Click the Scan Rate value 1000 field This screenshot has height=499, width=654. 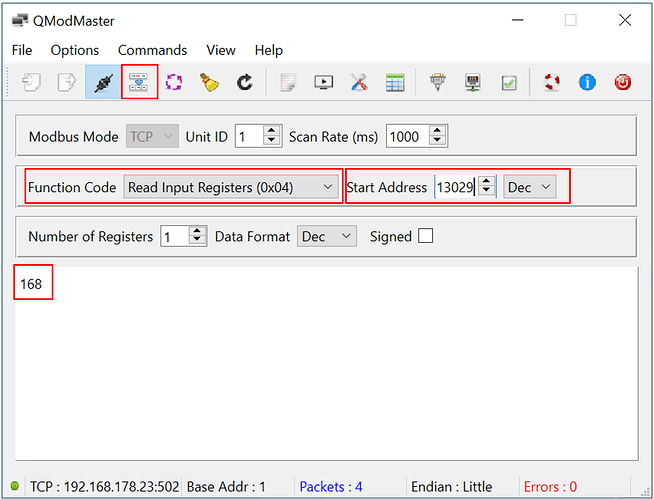coord(407,136)
